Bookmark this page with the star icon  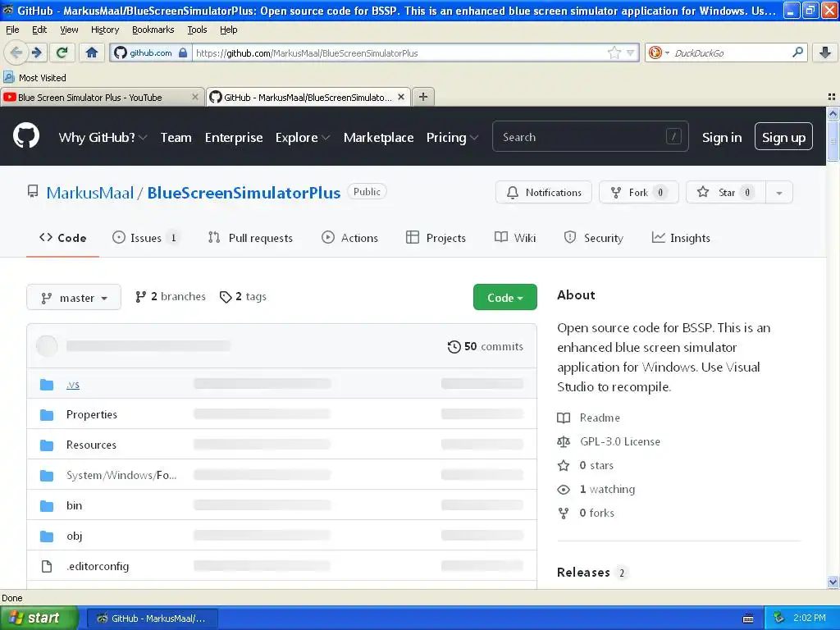click(x=614, y=52)
